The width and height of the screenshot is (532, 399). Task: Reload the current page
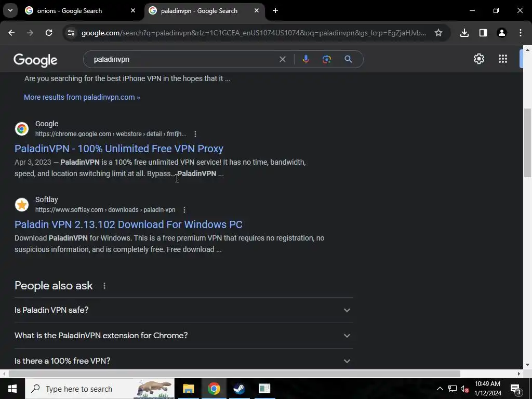pyautogui.click(x=49, y=33)
